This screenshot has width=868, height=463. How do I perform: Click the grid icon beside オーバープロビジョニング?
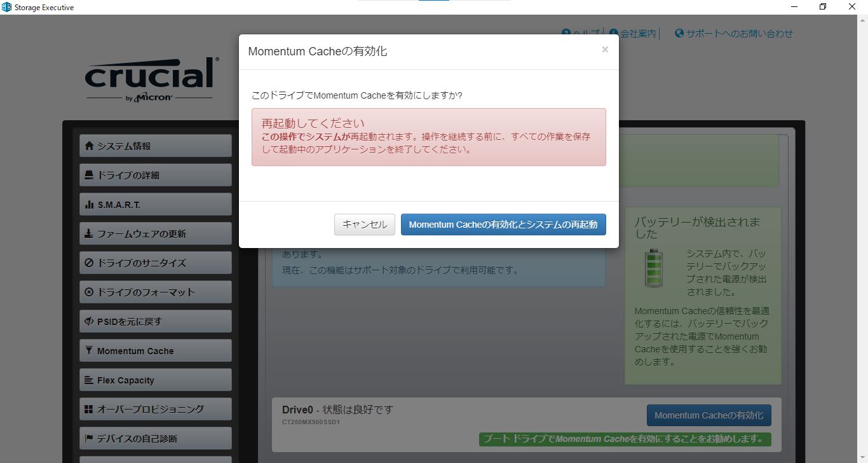click(89, 409)
